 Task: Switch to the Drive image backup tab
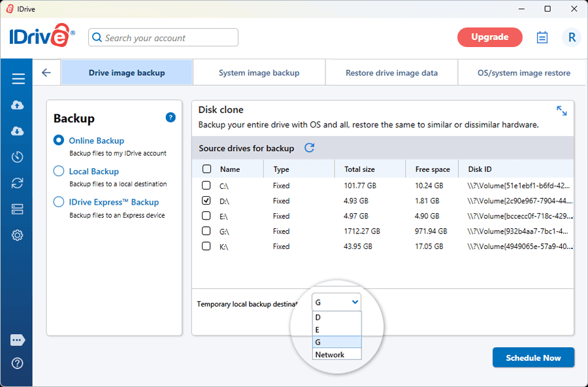click(127, 73)
